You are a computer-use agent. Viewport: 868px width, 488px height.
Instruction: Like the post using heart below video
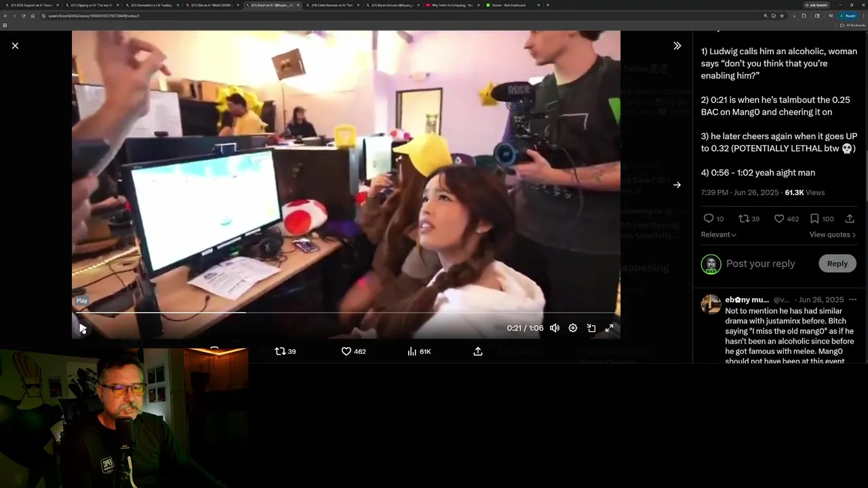tap(353, 351)
